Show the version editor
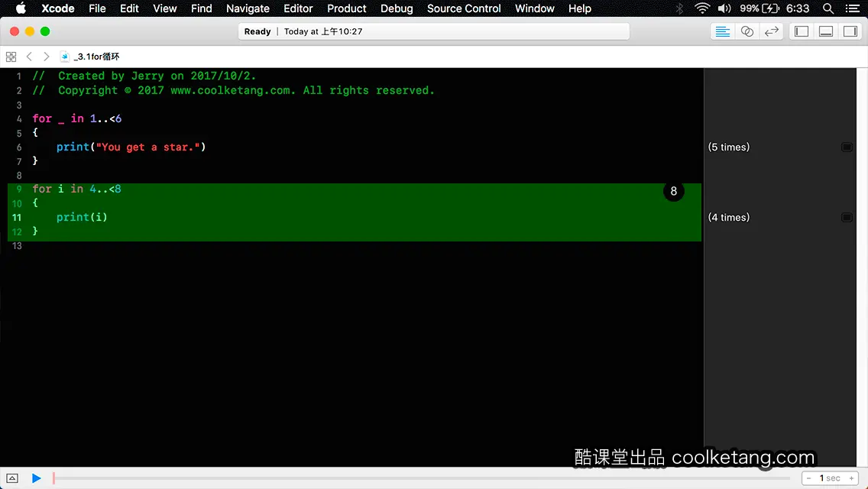This screenshot has width=868, height=489. click(771, 31)
